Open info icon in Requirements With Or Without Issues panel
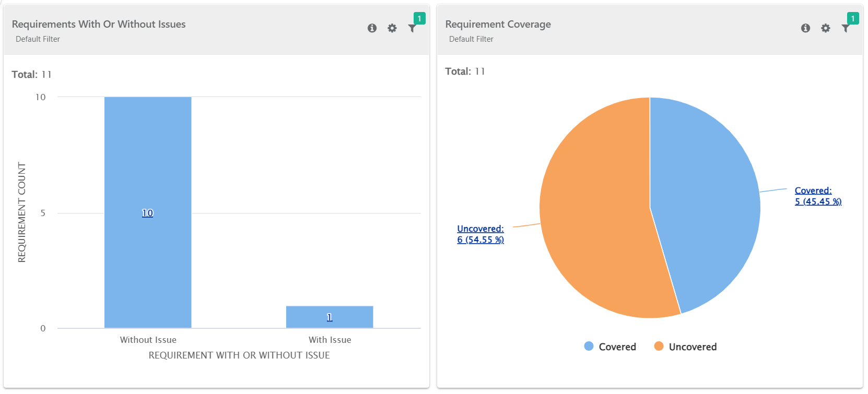The width and height of the screenshot is (868, 394). 372,28
